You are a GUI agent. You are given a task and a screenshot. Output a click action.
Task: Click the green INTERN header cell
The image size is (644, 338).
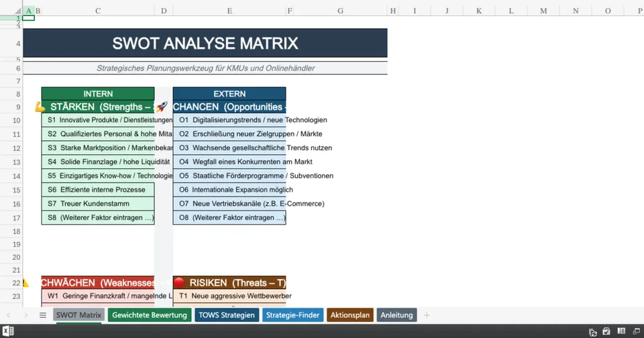98,94
